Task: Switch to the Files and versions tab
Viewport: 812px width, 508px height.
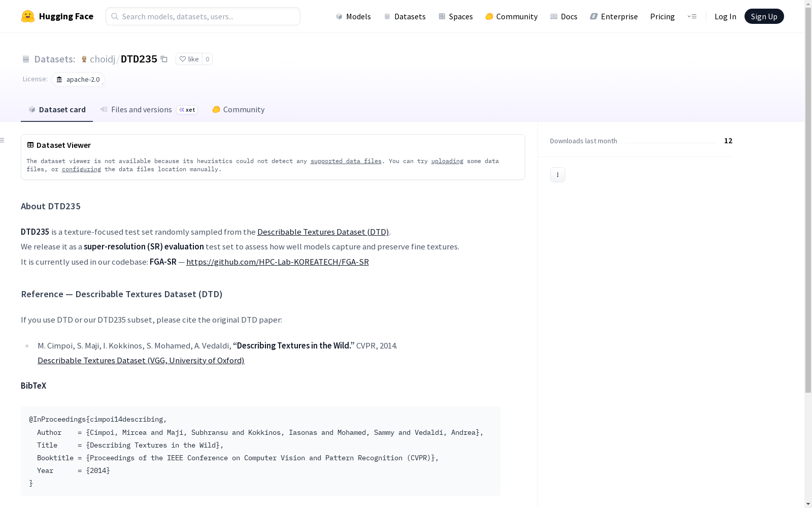Action: 149,110
